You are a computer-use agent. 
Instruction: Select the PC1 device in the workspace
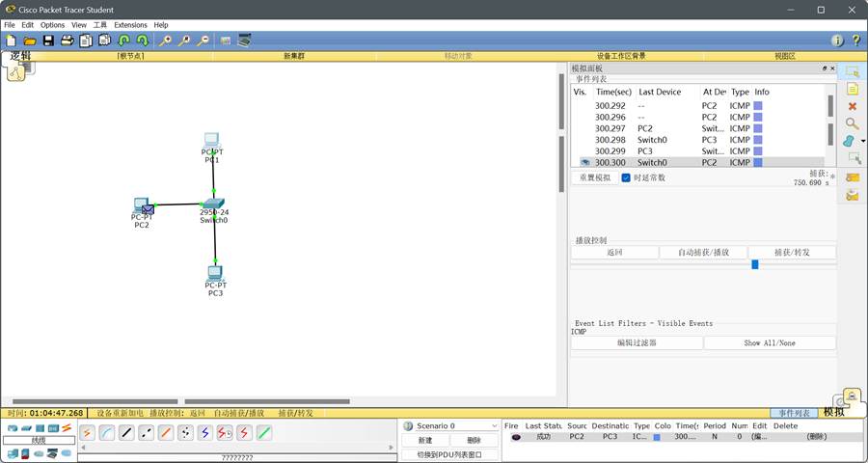click(x=211, y=140)
